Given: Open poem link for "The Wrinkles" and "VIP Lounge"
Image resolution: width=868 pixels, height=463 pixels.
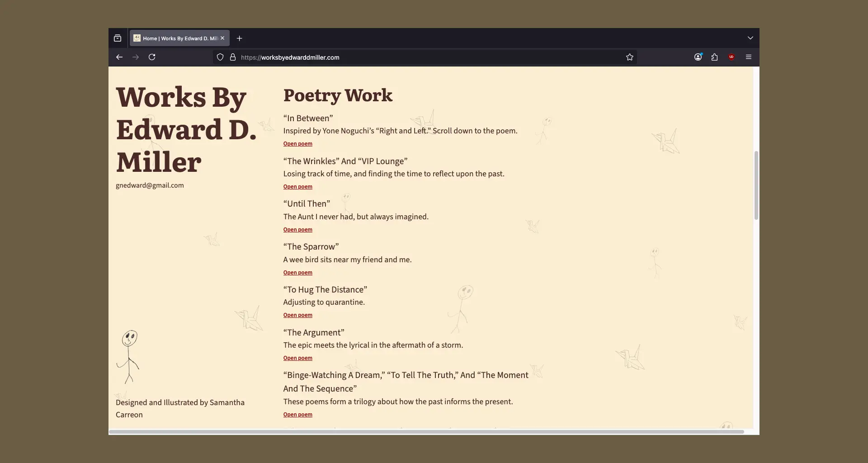Looking at the screenshot, I should tap(298, 187).
